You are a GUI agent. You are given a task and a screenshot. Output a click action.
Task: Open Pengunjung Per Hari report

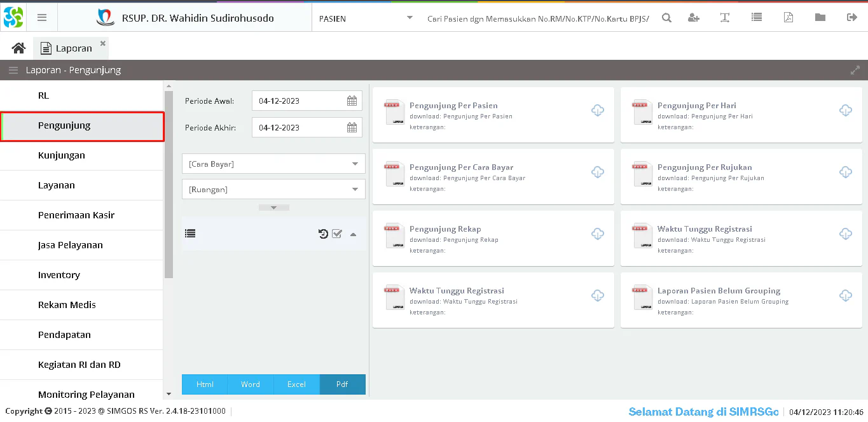[696, 106]
